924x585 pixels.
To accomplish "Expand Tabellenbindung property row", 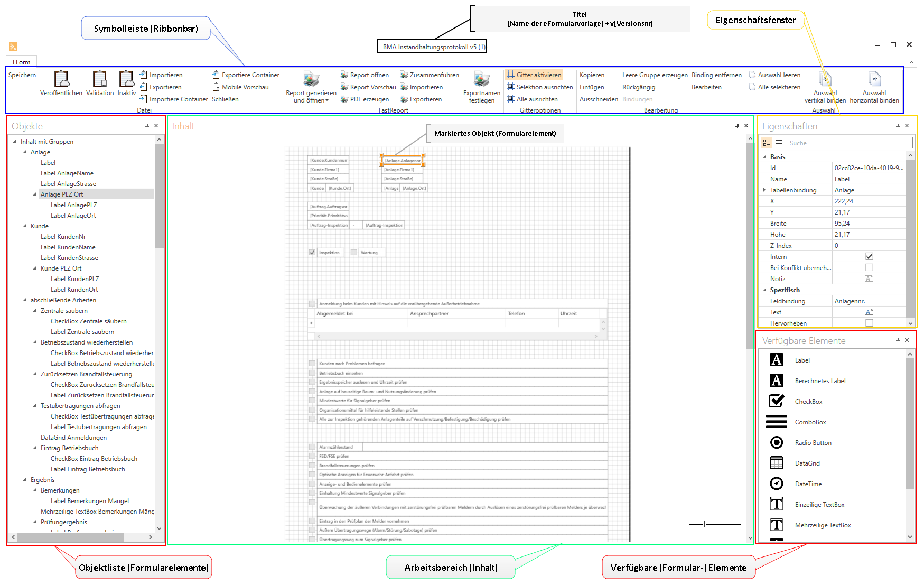I will [x=764, y=190].
